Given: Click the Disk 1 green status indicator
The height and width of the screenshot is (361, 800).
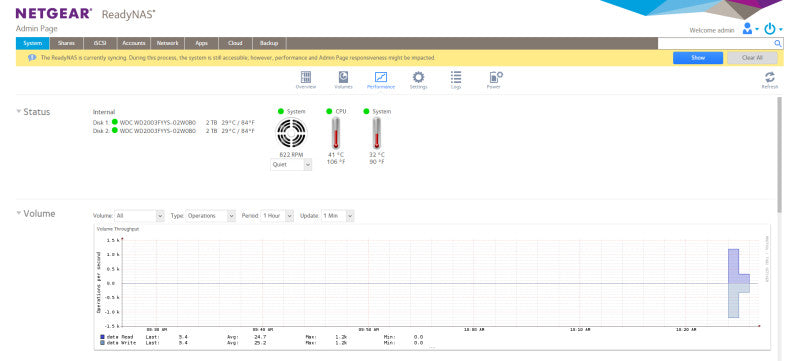Looking at the screenshot, I should click(115, 122).
